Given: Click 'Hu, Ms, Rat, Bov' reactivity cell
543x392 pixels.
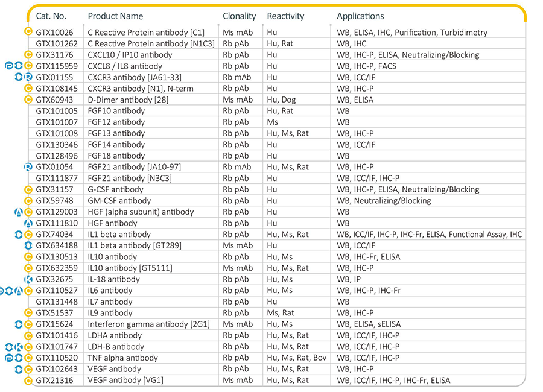Looking at the screenshot, I should 297,358.
